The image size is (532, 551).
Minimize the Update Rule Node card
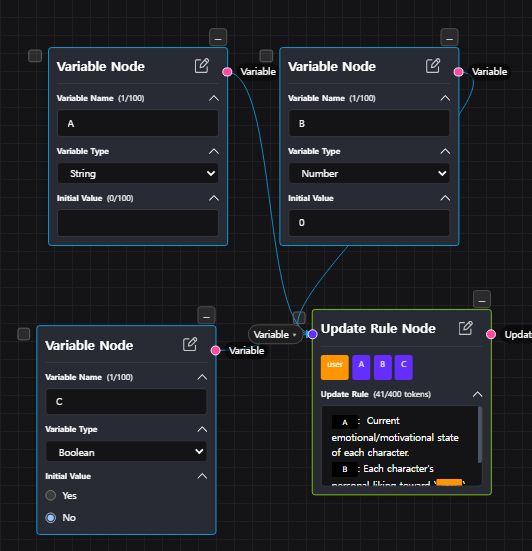[x=482, y=299]
